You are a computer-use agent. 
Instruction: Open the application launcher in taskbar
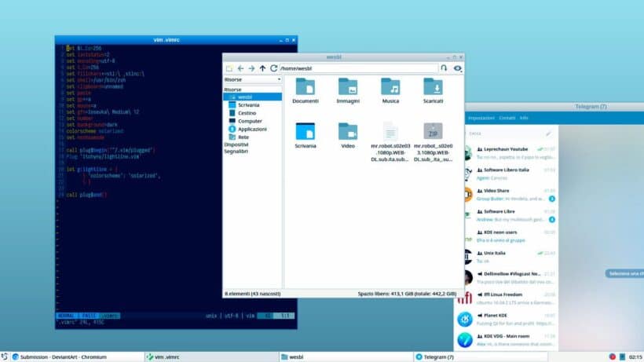point(5,357)
